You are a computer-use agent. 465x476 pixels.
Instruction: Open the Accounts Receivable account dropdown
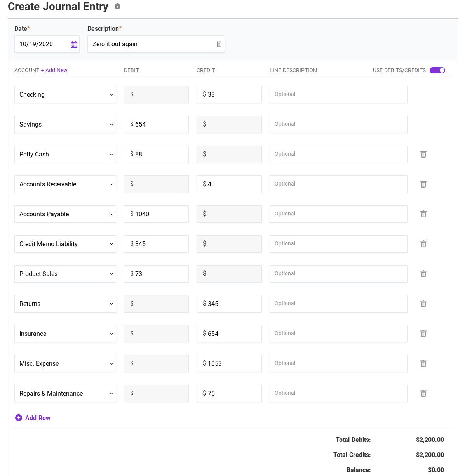pos(65,184)
